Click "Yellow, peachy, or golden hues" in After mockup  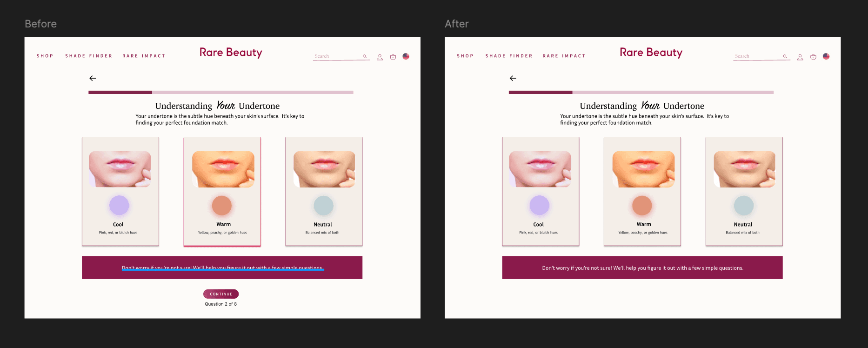643,233
